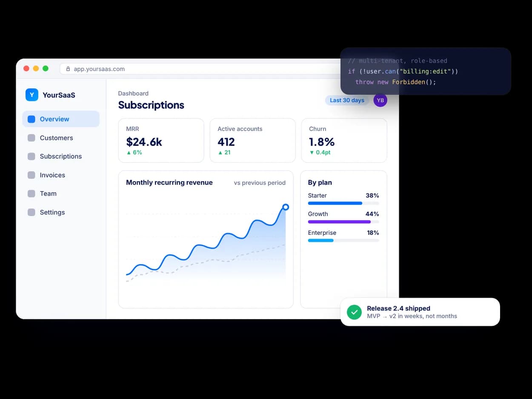Viewport: 532px width, 399px height.
Task: Click the Subscriptions sidebar square icon
Action: (31, 157)
